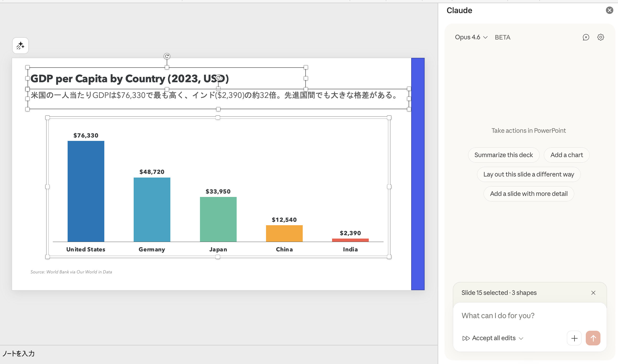Select Add a slide with more detail
Viewport: 618px width, 364px height.
pos(529,194)
